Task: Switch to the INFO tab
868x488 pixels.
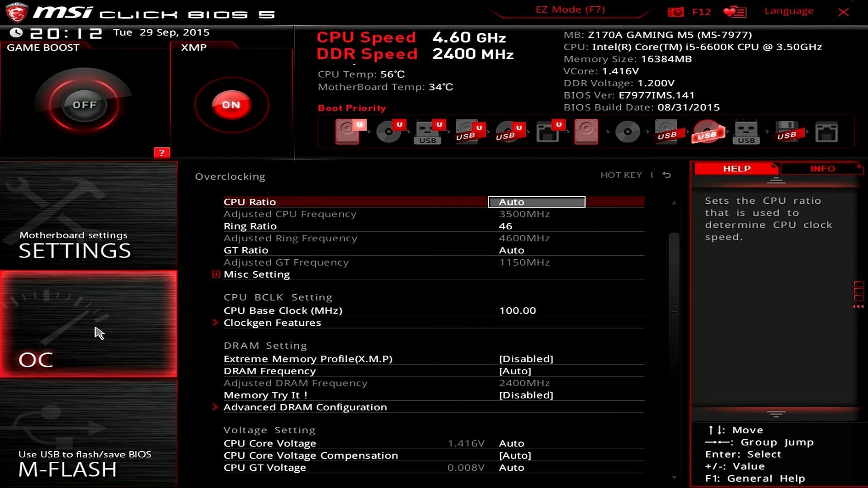Action: pos(822,169)
